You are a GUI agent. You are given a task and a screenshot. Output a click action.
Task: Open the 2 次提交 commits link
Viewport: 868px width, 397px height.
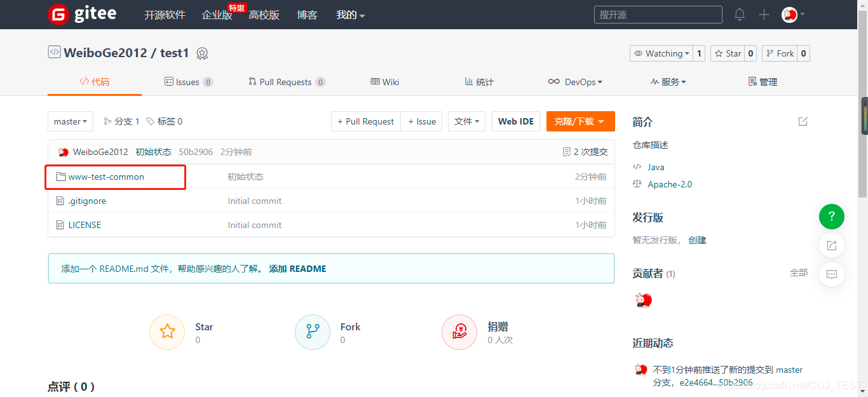585,152
